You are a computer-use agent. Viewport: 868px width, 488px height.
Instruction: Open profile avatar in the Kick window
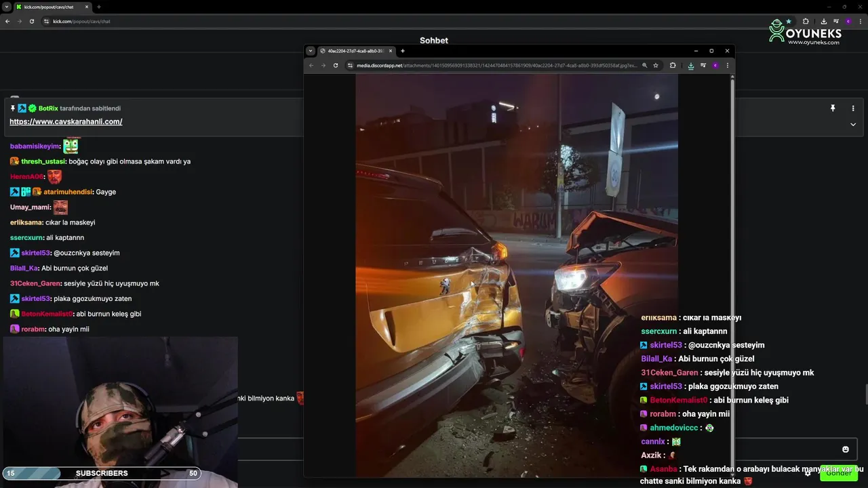[x=848, y=21]
